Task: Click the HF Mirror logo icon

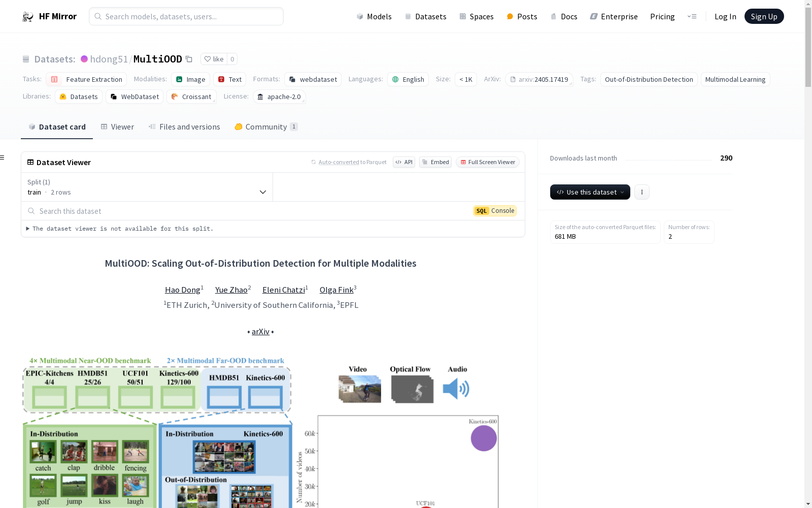Action: (28, 17)
